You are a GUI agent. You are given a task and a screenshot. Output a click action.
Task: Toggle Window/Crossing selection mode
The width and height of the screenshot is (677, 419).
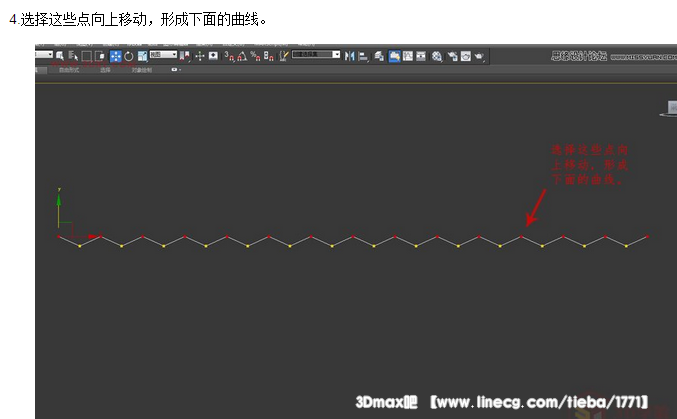tap(100, 56)
